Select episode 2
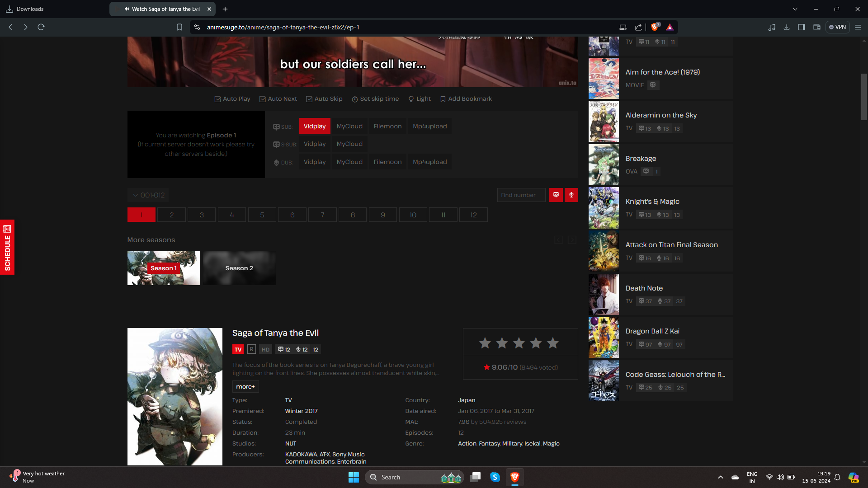Screen dimensions: 868x488 171,215
